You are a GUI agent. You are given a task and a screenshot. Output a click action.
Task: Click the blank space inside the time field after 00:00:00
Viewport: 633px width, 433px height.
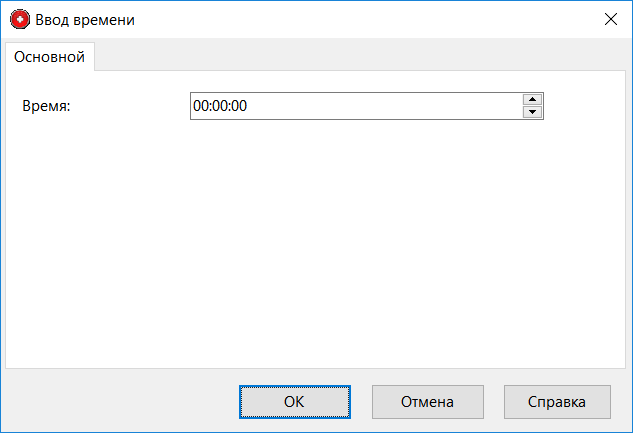point(400,105)
